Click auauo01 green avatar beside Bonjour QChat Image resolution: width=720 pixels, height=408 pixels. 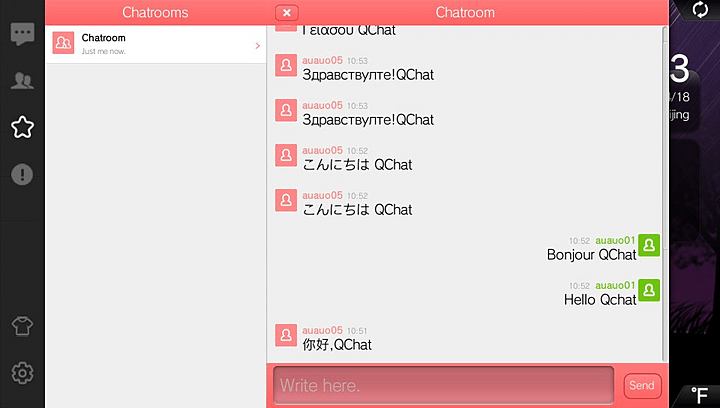(649, 245)
